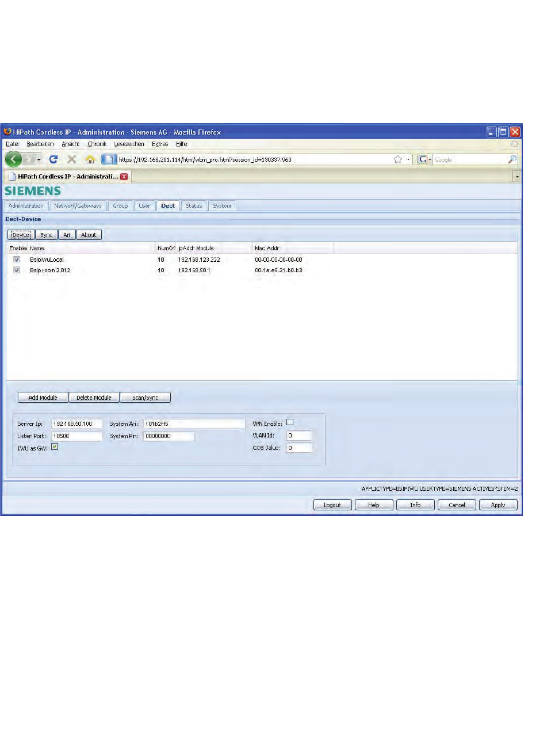Open the address bar history dropdown

[408, 159]
